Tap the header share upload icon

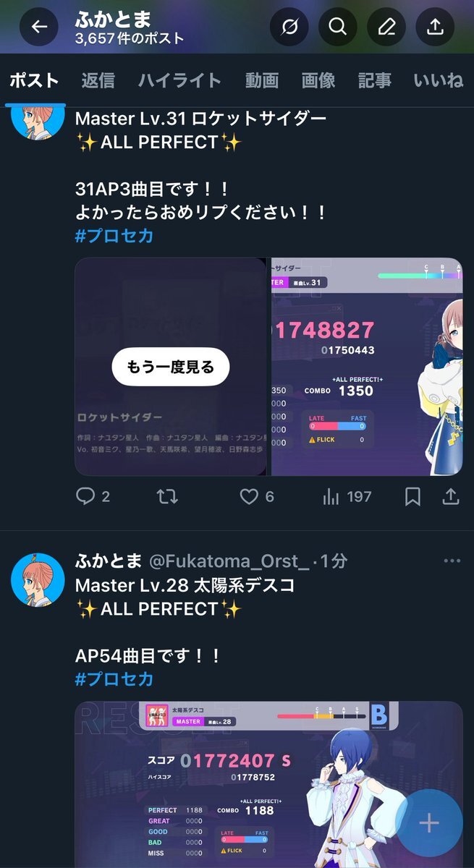(x=435, y=27)
